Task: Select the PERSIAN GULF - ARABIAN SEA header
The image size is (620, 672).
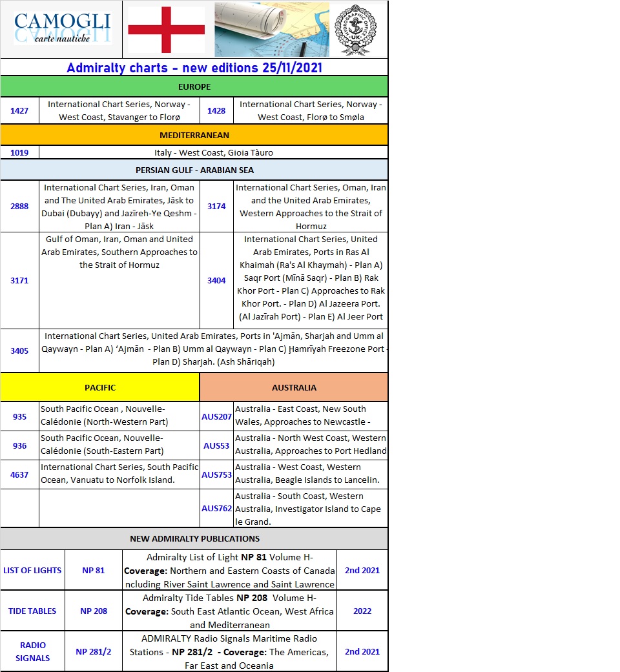Action: tap(194, 170)
